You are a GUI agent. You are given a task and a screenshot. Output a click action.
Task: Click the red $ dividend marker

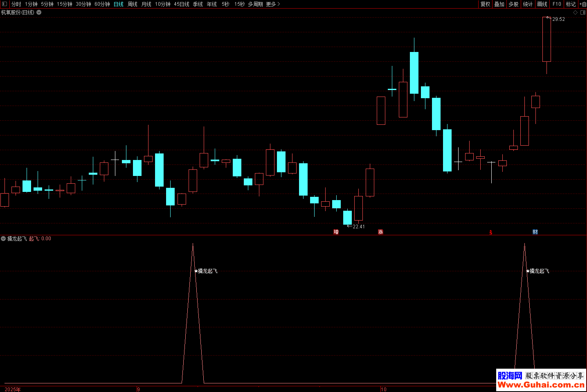[491, 232]
